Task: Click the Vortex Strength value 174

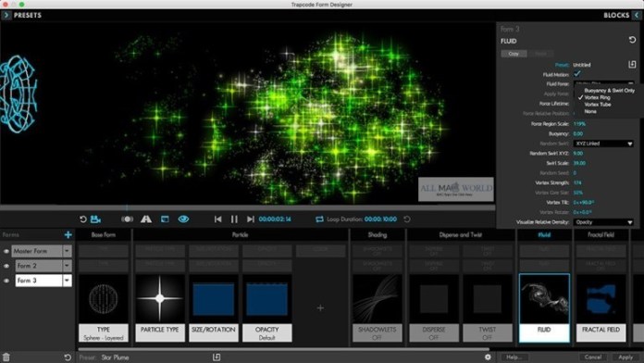Action: pos(577,182)
